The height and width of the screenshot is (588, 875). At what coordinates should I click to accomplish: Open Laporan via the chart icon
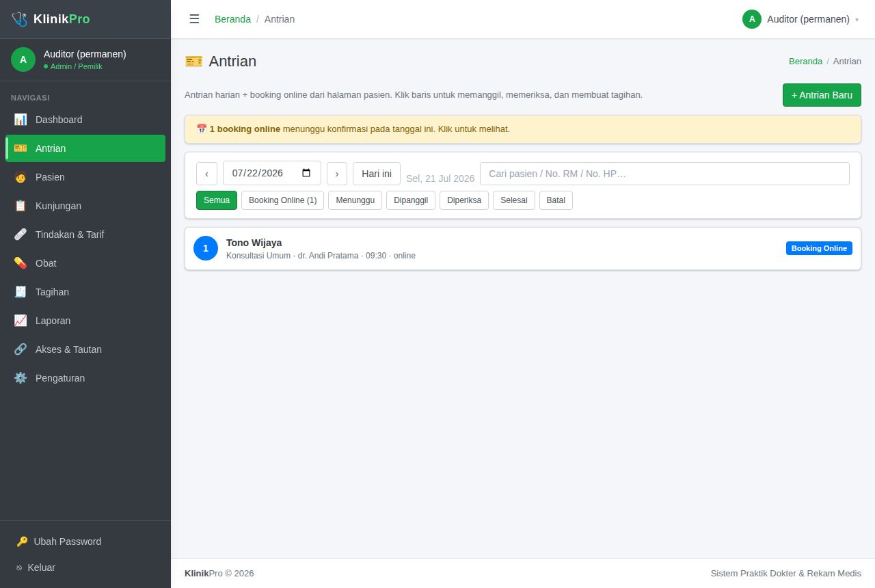pyautogui.click(x=21, y=321)
